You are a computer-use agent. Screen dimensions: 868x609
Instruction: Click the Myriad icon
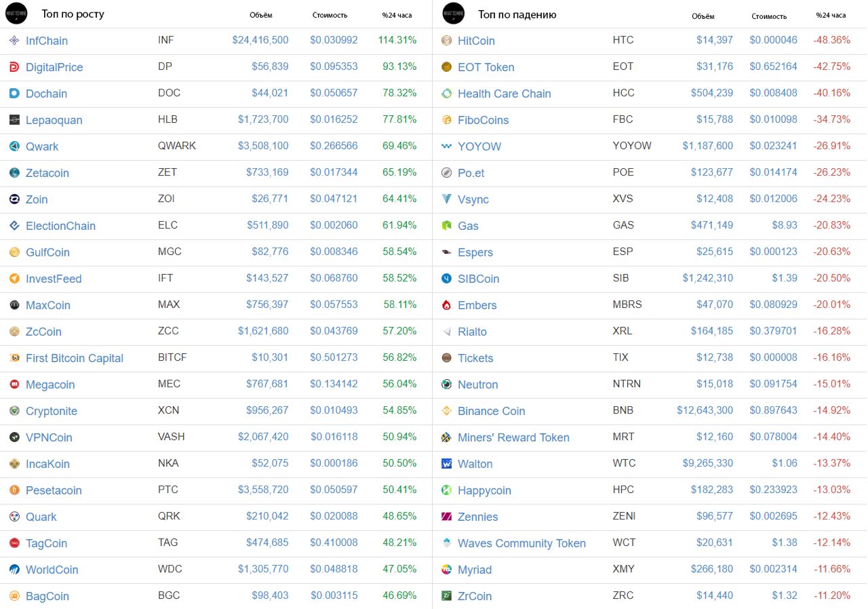point(446,570)
